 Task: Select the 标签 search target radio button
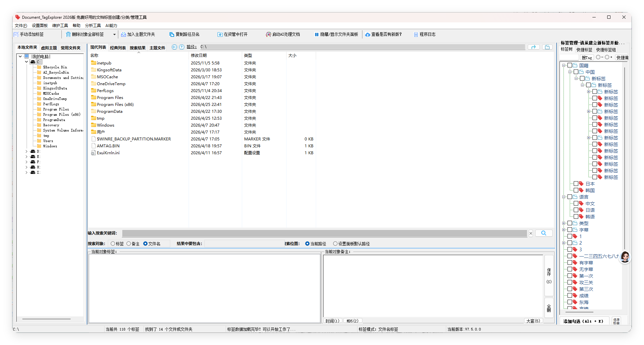pyautogui.click(x=113, y=244)
